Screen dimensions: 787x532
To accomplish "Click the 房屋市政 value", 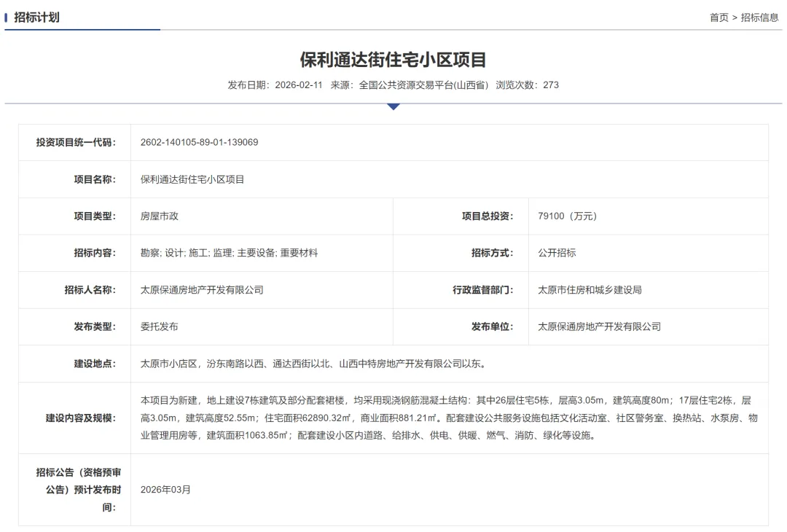I will point(160,216).
